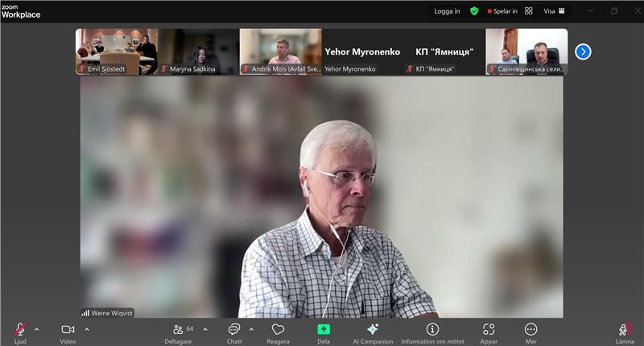Viewport: 644px width, 346px height.
Task: Toggle the camera with the Video button
Action: tap(68, 330)
